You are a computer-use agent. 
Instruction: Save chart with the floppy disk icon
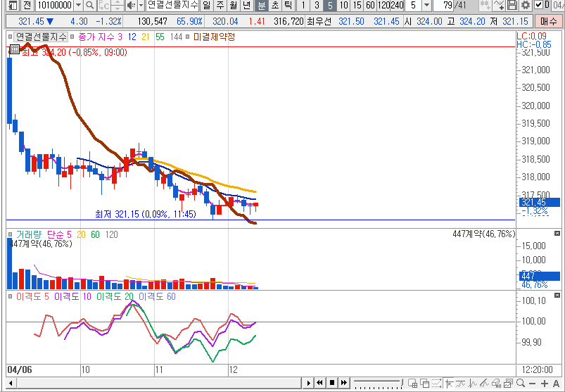tap(513, 6)
